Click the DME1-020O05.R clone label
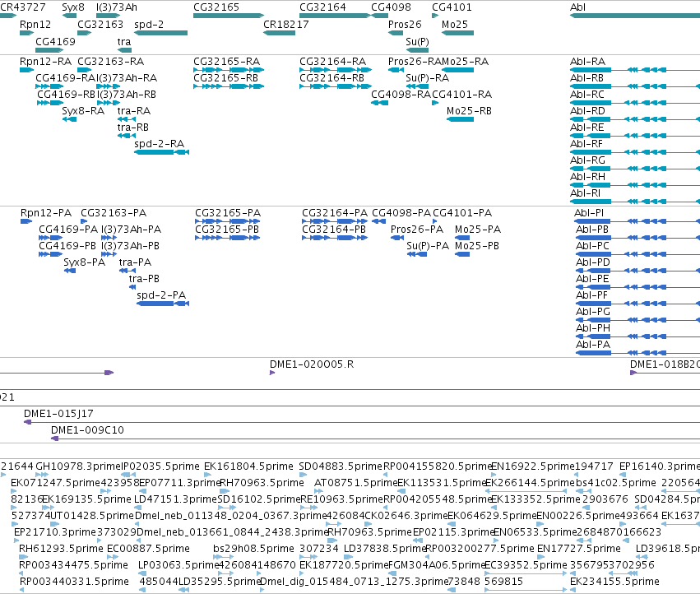This screenshot has width=700, height=594. (312, 364)
